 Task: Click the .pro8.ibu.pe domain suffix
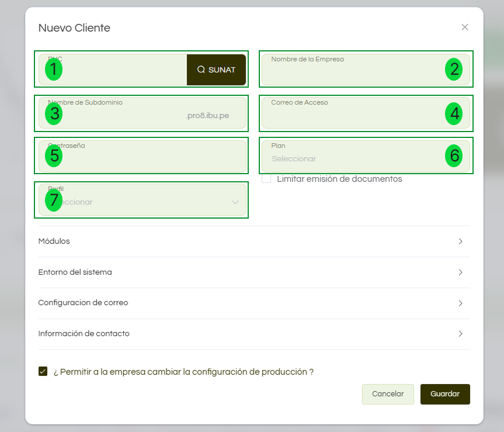click(207, 116)
